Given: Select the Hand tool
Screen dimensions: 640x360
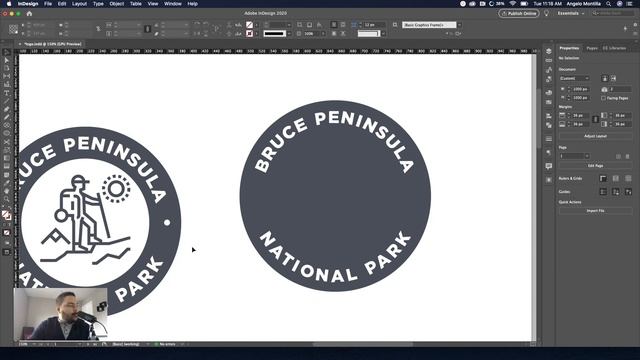Looking at the screenshot, I should click(x=7, y=191).
